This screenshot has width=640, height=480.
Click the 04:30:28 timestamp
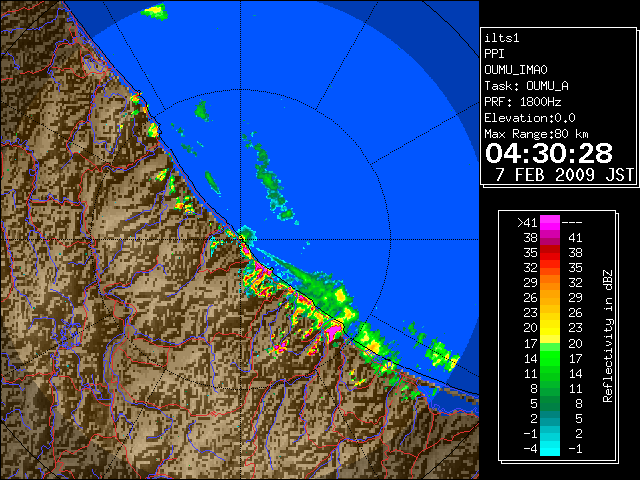coord(549,153)
